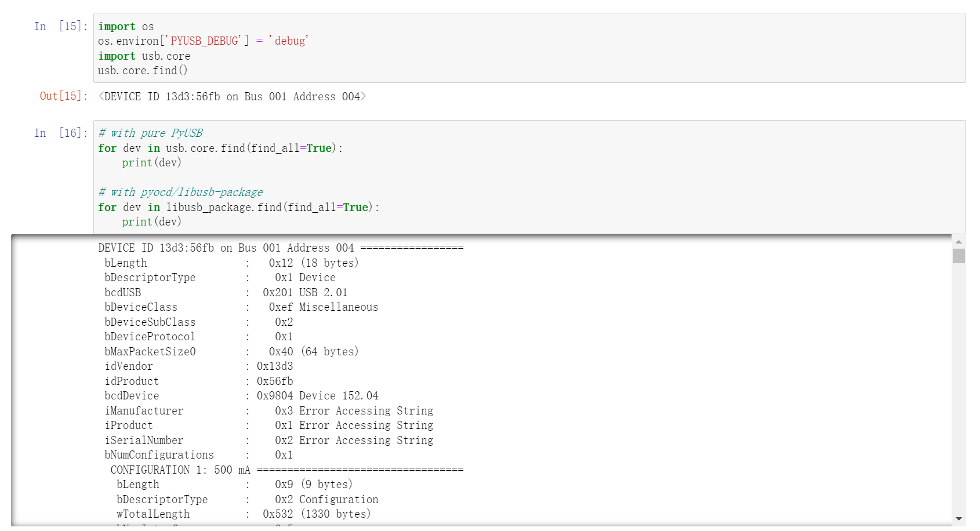Click the 'Out[15]:' prompt label
Viewport: 980px width, 531px height.
63,96
